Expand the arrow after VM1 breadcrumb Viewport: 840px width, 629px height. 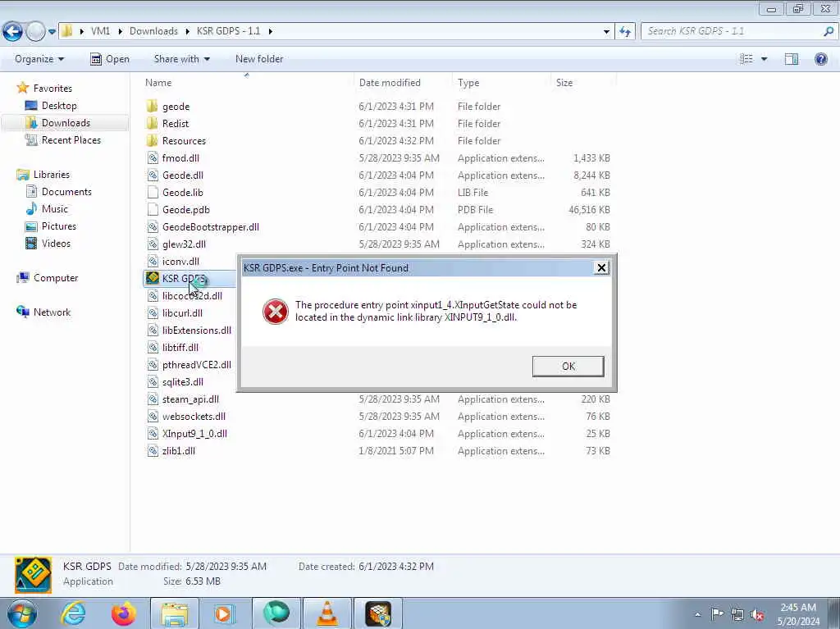point(120,31)
